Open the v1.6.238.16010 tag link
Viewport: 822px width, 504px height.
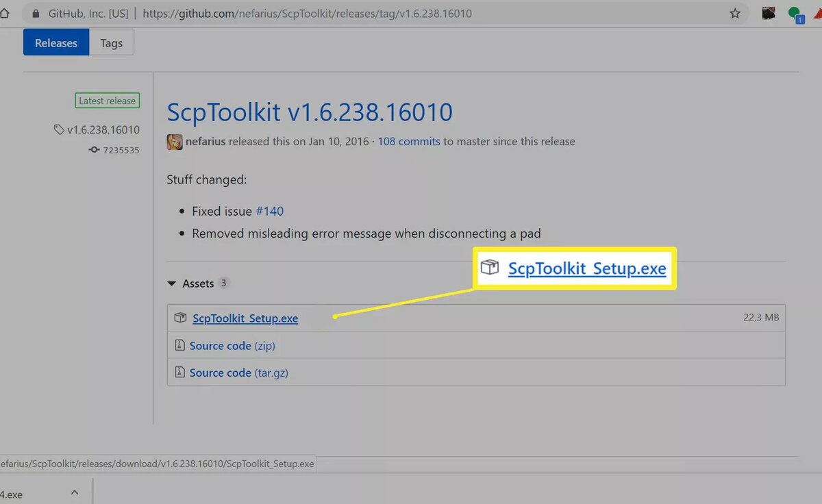coord(103,129)
